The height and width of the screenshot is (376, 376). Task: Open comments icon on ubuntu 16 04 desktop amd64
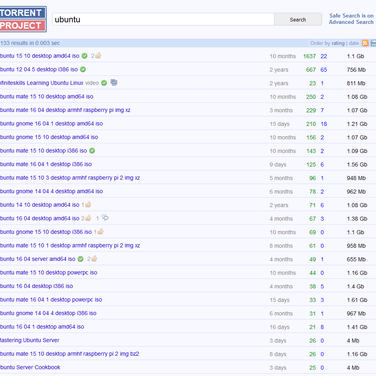coord(105,218)
